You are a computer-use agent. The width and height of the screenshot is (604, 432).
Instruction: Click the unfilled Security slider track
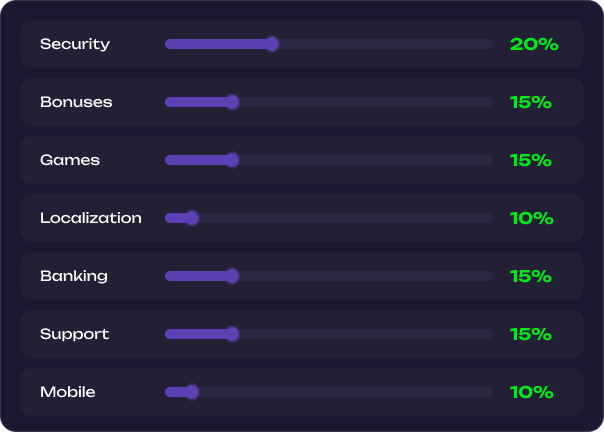[x=386, y=44]
